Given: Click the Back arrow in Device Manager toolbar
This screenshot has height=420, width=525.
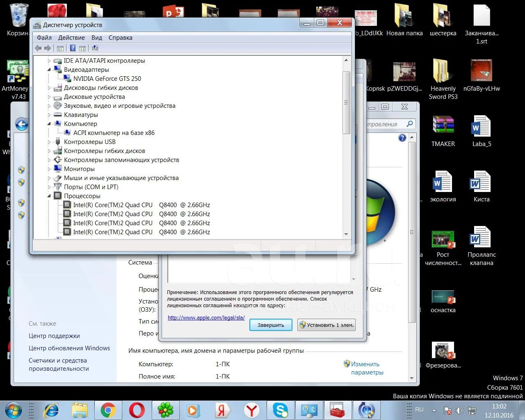Looking at the screenshot, I should click(x=38, y=48).
